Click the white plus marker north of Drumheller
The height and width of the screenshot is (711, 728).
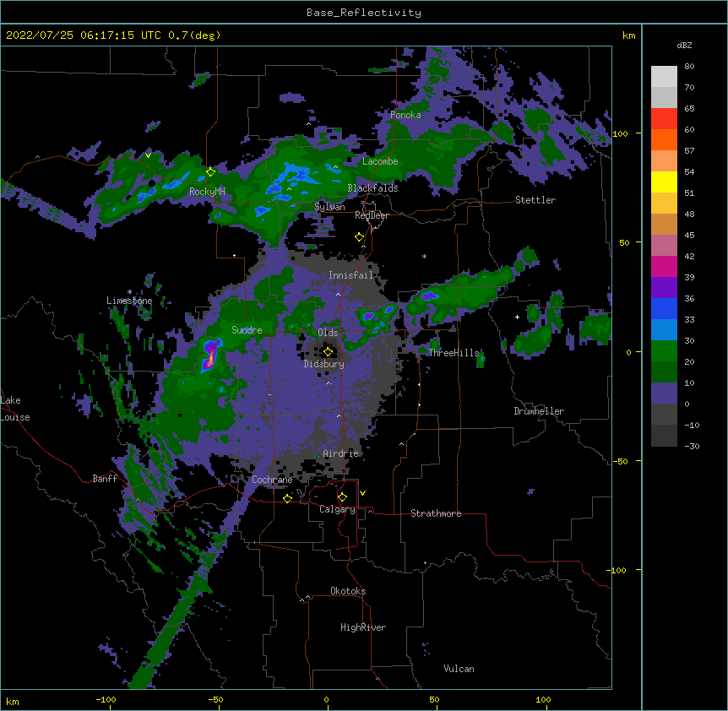[x=517, y=317]
